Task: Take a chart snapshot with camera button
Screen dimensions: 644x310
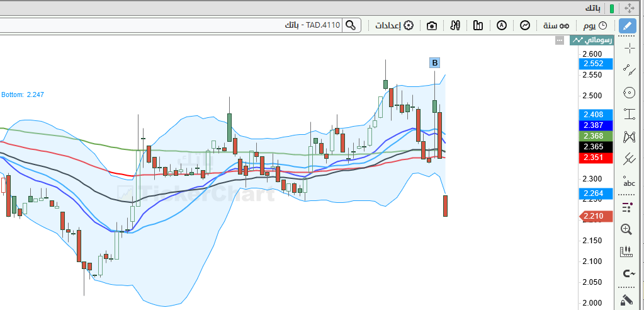Action: point(432,25)
